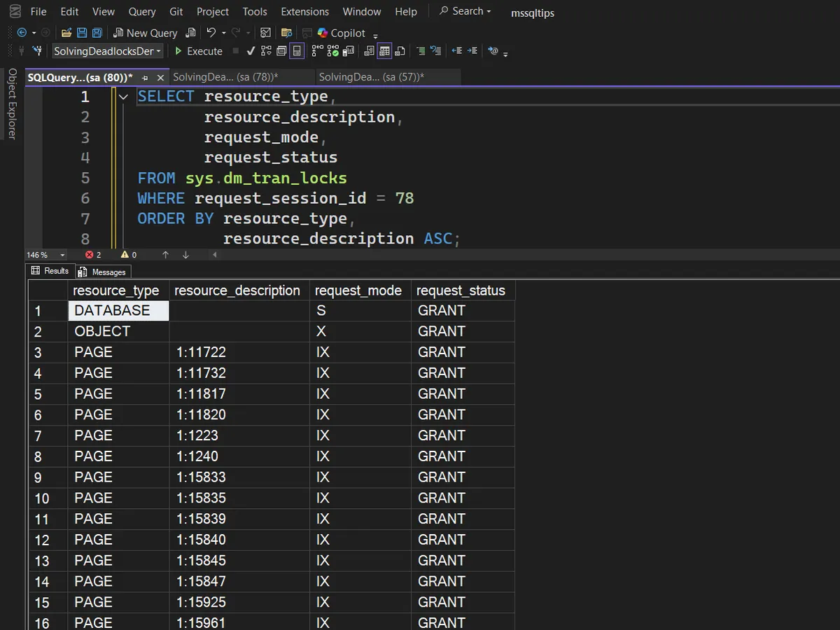The height and width of the screenshot is (630, 840).
Task: Toggle the Results to Text option
Action: pos(369,51)
